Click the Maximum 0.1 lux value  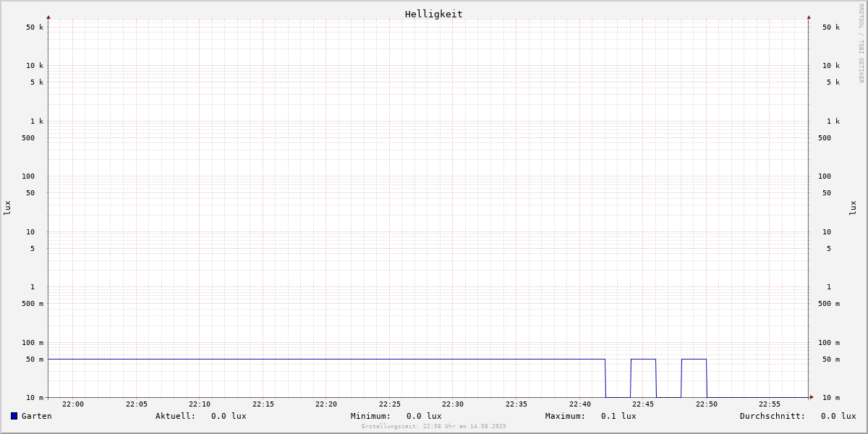click(x=618, y=416)
